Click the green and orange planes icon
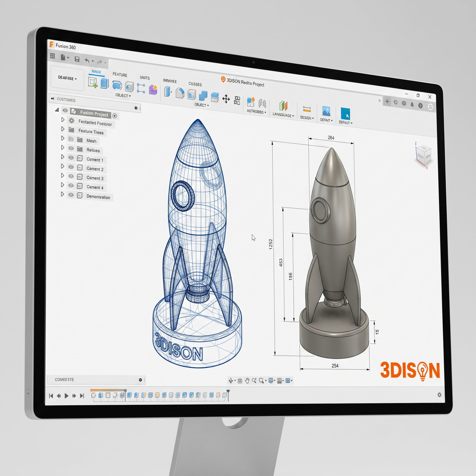 (283, 106)
